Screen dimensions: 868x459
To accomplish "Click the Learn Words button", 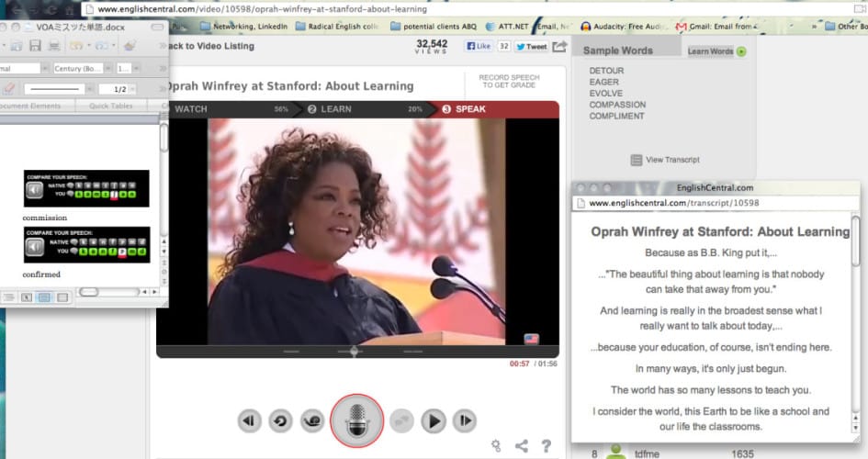I will point(716,51).
